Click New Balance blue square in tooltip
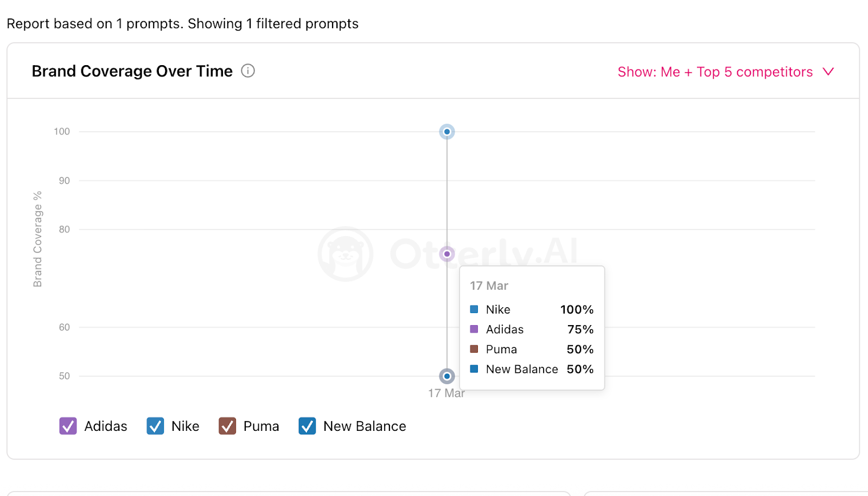This screenshot has width=868, height=496. [x=474, y=369]
